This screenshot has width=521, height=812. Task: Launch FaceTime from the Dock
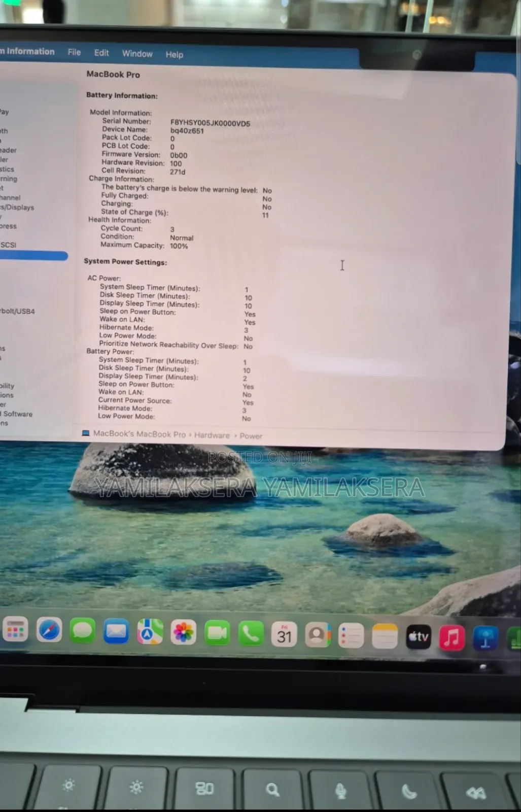coord(217,633)
